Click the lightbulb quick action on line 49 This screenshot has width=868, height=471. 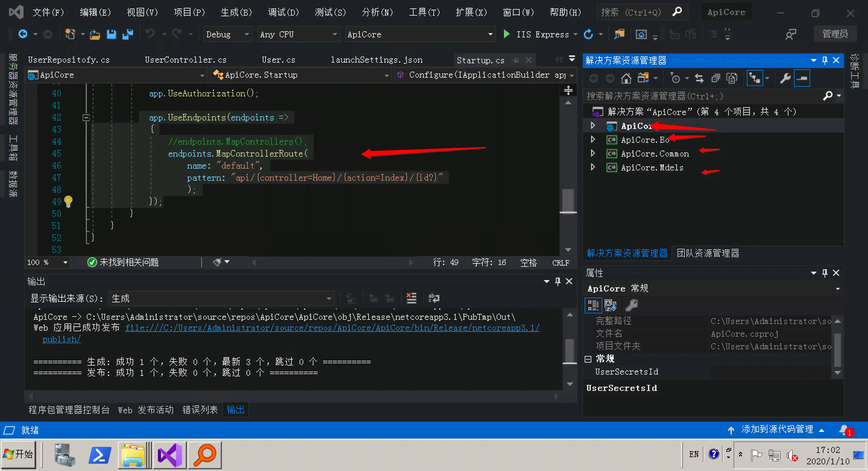point(68,201)
